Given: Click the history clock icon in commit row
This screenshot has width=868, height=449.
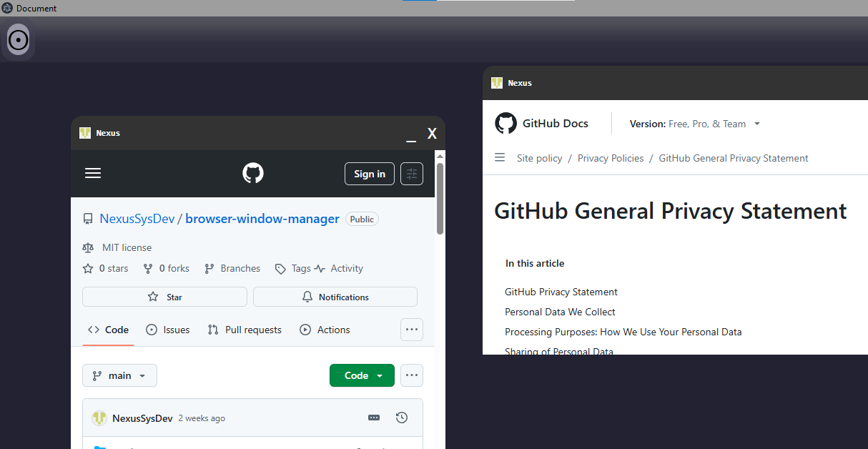Looking at the screenshot, I should 402,418.
